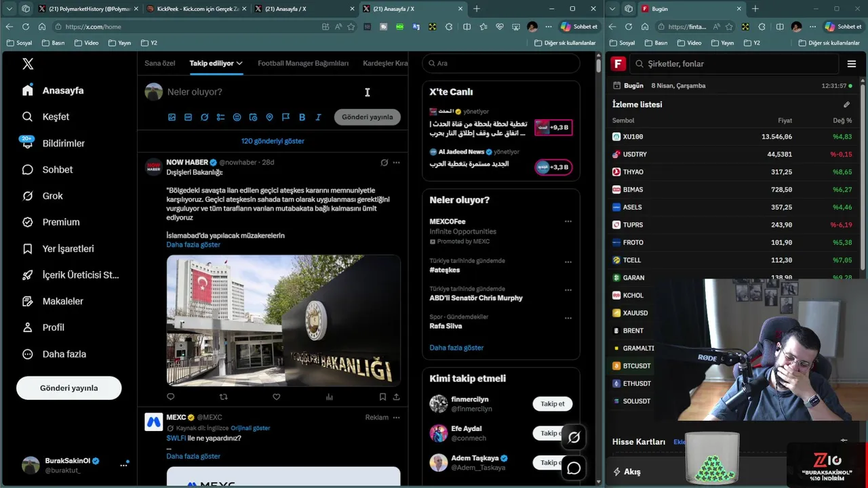Click Orijinali göster on MEXC ad
This screenshot has width=868, height=488.
coord(250,428)
